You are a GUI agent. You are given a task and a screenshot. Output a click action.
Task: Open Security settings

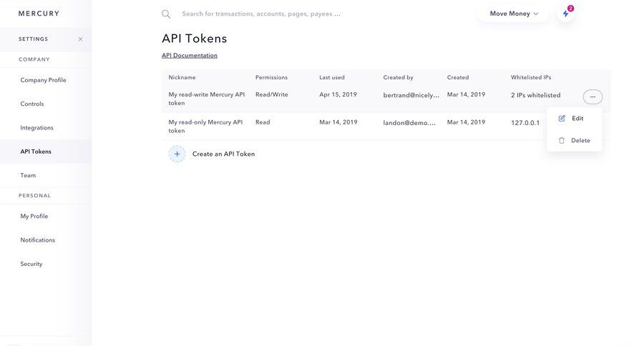(31, 264)
